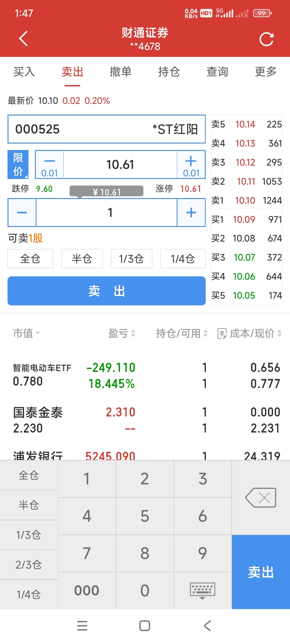290x644 pixels.
Task: Tap the keypad 全仓 shortcut key
Action: click(x=29, y=475)
